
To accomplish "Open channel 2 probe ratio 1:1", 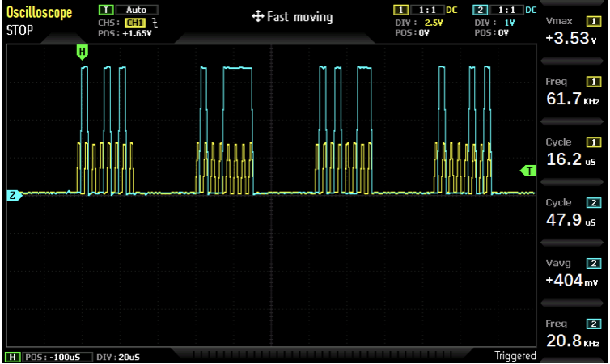I will click(506, 10).
